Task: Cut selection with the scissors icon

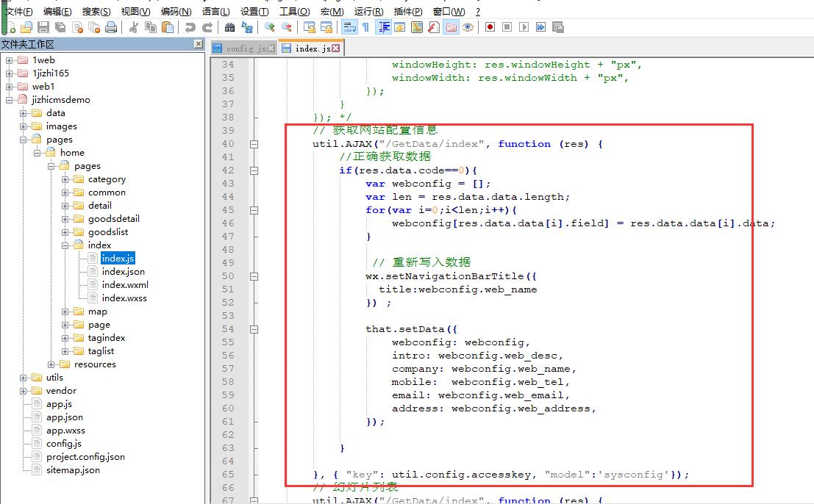Action: click(x=133, y=27)
